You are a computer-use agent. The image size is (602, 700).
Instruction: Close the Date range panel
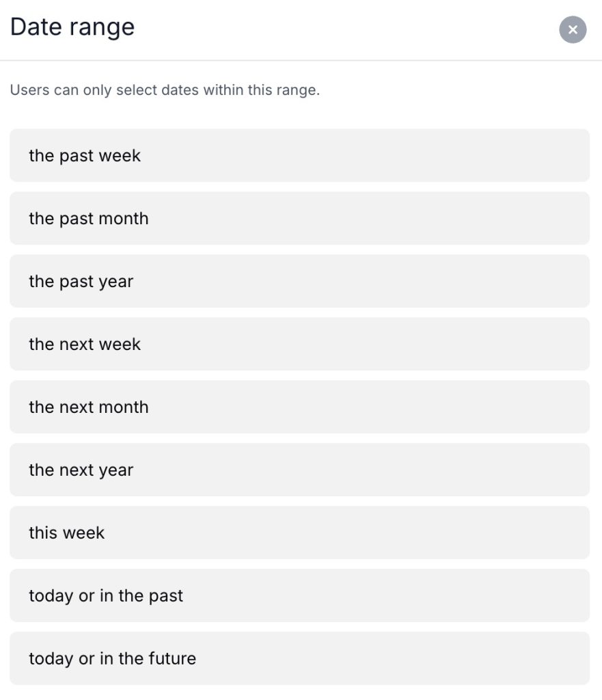point(573,29)
